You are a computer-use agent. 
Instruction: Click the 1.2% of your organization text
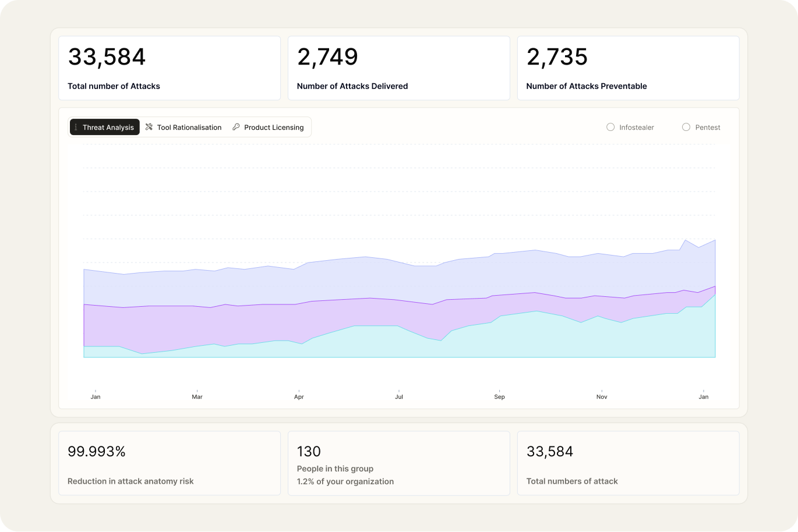(345, 481)
